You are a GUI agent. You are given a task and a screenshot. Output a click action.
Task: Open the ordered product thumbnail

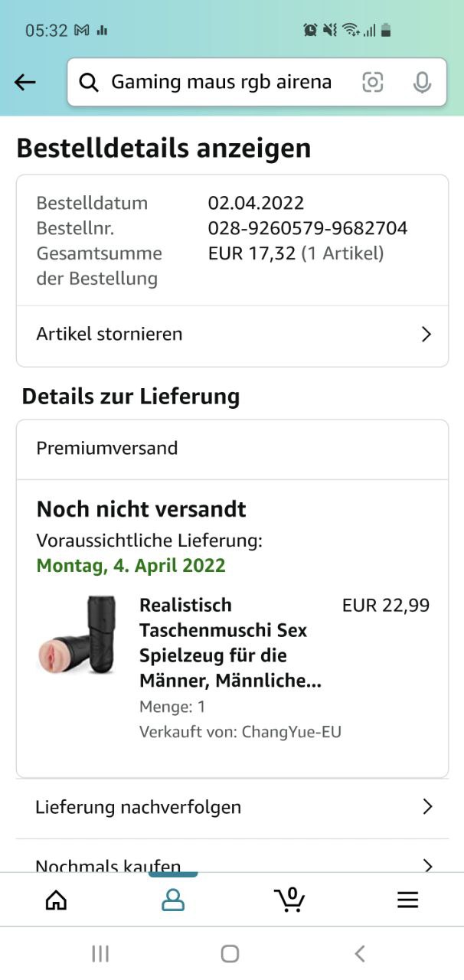(x=77, y=635)
